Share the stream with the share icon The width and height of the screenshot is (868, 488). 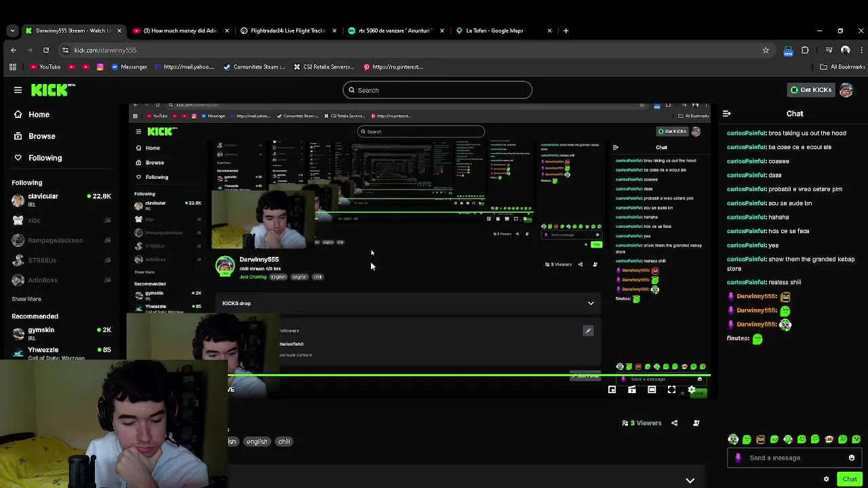(x=674, y=423)
